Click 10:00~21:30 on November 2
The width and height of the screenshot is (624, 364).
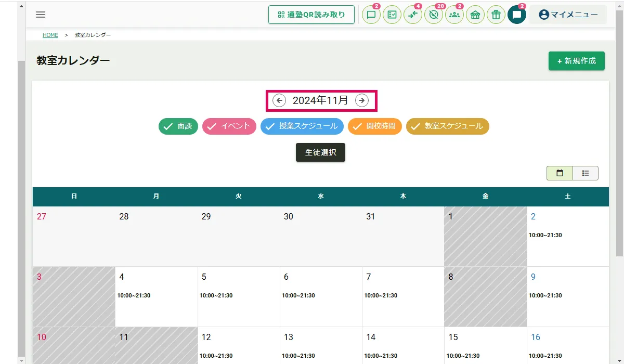pyautogui.click(x=545, y=235)
